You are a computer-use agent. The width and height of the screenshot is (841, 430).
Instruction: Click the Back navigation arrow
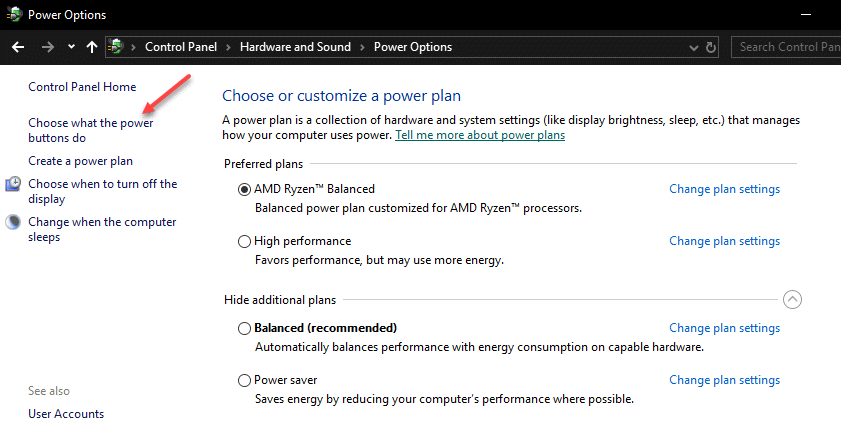click(x=17, y=47)
